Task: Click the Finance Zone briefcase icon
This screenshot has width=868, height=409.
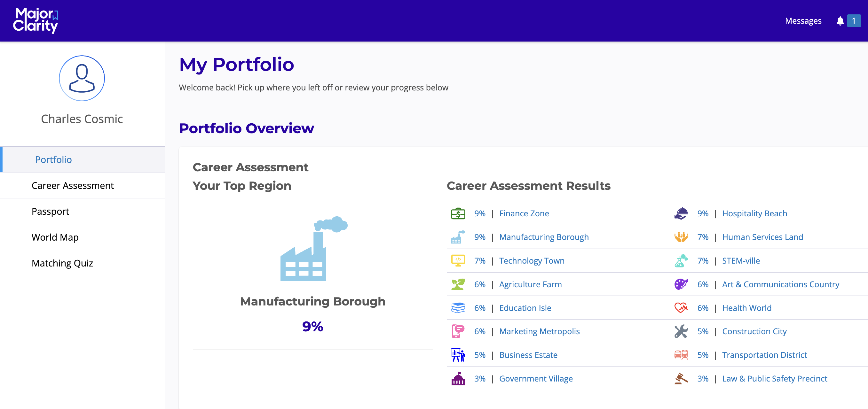Action: pos(458,213)
